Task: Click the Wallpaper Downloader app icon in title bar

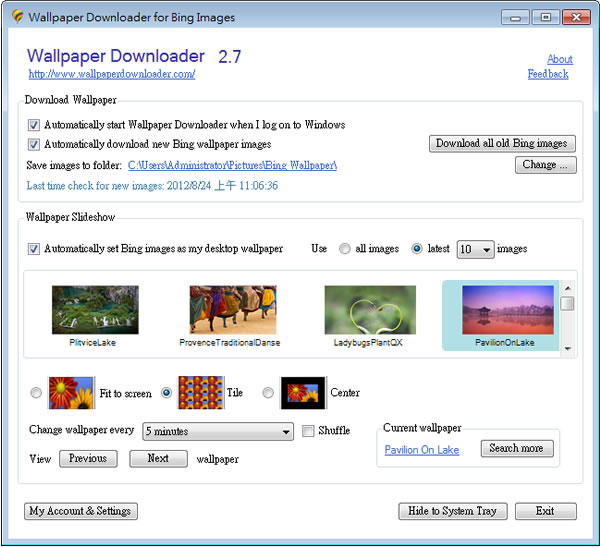Action: click(18, 17)
